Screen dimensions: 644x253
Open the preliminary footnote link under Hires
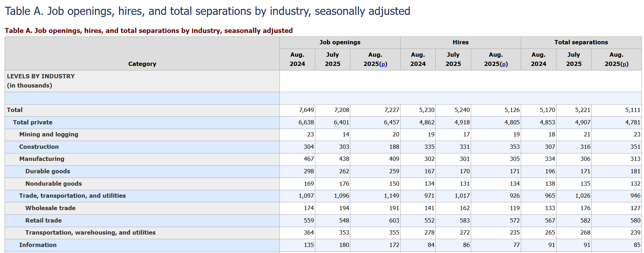click(504, 64)
